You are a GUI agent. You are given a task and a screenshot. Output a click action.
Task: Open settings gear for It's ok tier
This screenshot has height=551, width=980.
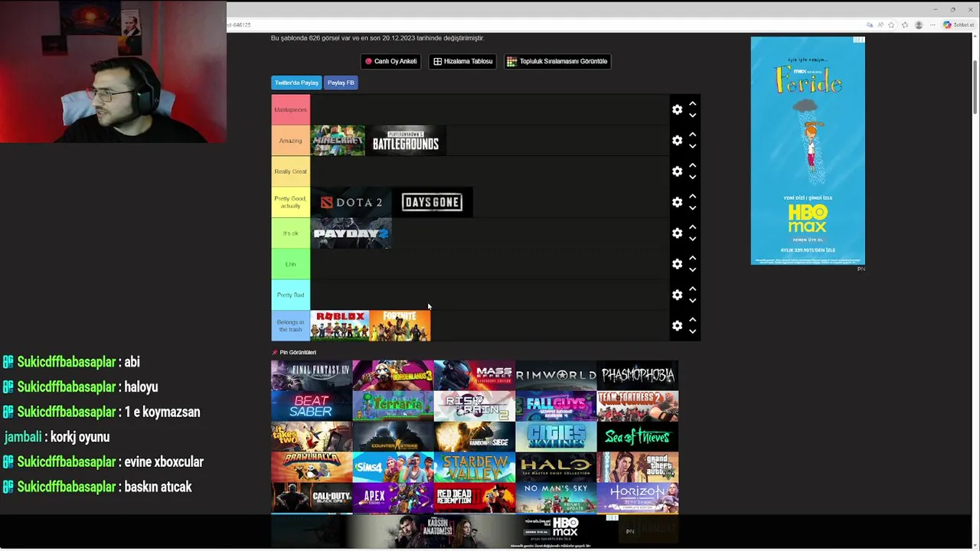pyautogui.click(x=677, y=233)
